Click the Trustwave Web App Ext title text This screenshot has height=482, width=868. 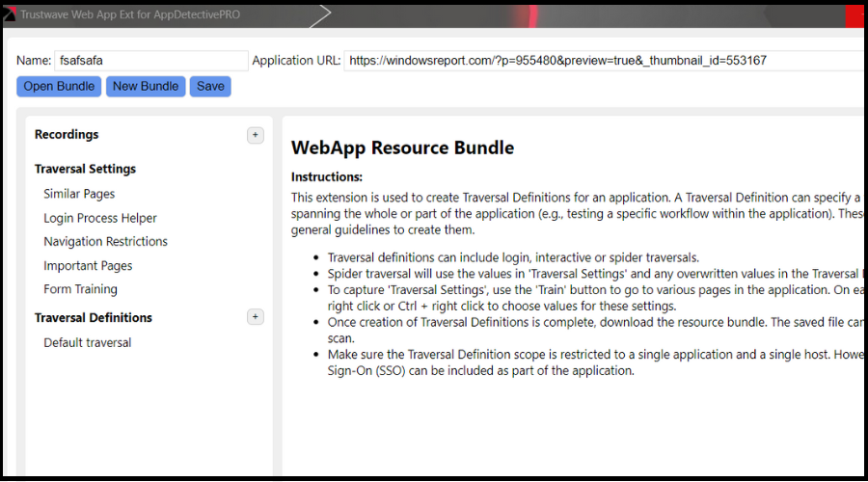coord(130,14)
